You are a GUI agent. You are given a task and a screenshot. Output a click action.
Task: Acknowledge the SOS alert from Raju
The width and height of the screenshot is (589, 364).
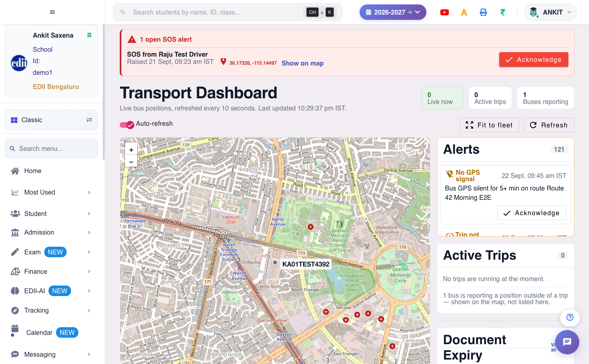pyautogui.click(x=534, y=59)
